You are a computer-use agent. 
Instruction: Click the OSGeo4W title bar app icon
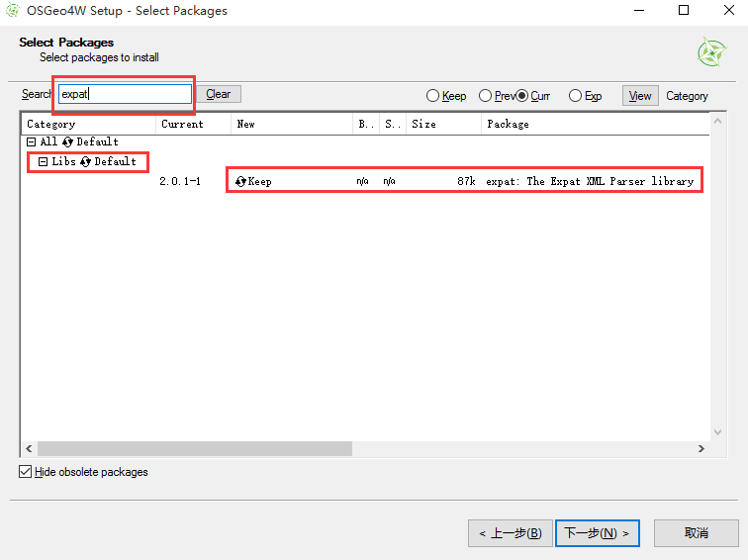click(x=13, y=10)
